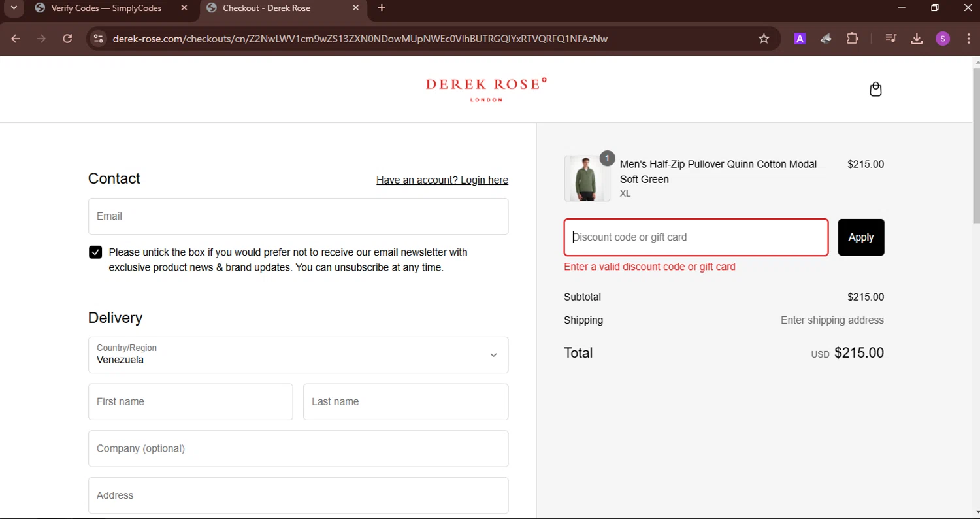Open browser Downloads icon
The height and width of the screenshot is (519, 980).
click(x=917, y=39)
